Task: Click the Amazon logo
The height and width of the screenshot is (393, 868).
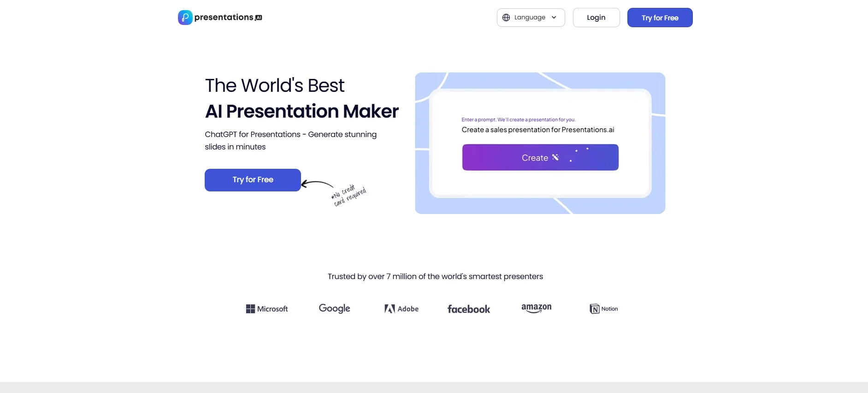Action: point(536,308)
